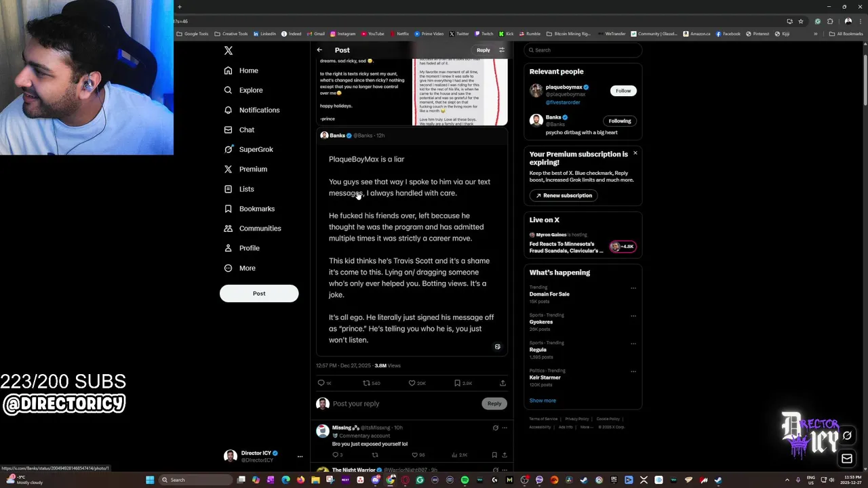Open Privacy Policy footer link
Image resolution: width=868 pixels, height=488 pixels.
[x=577, y=419]
